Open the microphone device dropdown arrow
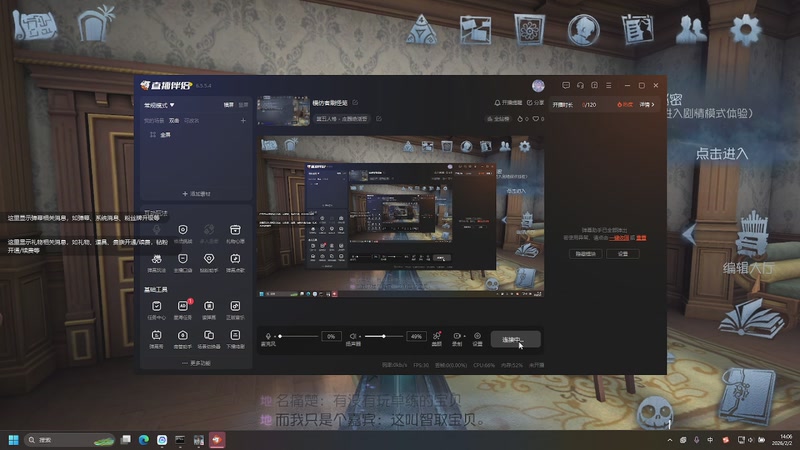800x450 pixels. (x=275, y=337)
